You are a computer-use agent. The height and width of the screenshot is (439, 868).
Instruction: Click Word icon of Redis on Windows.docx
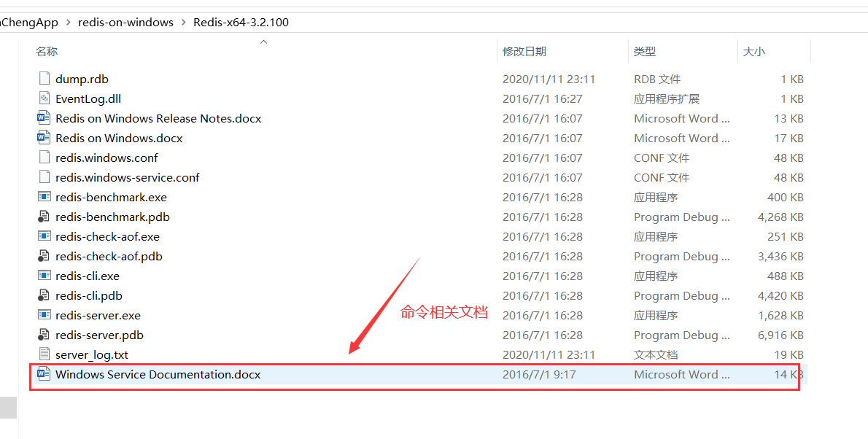44,138
